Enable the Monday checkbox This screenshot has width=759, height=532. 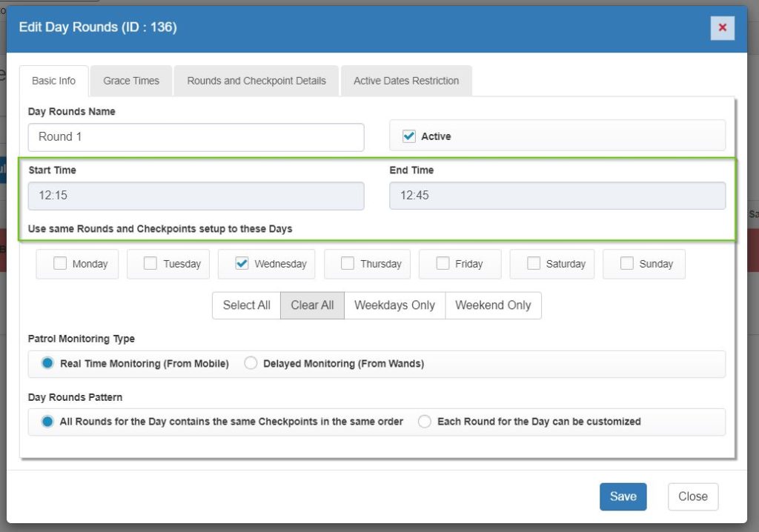coord(60,264)
